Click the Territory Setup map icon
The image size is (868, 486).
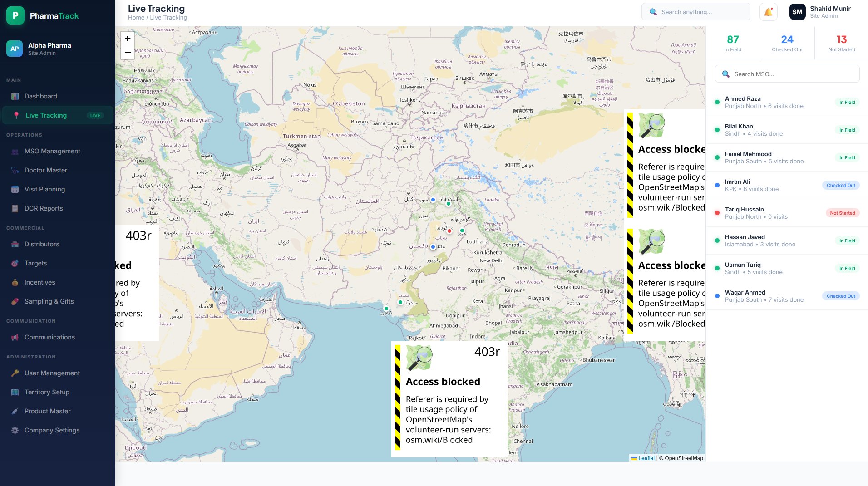15,392
